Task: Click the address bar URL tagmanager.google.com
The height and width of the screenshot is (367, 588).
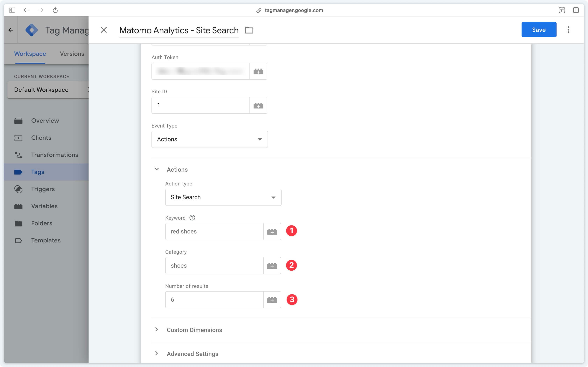Action: pyautogui.click(x=294, y=10)
